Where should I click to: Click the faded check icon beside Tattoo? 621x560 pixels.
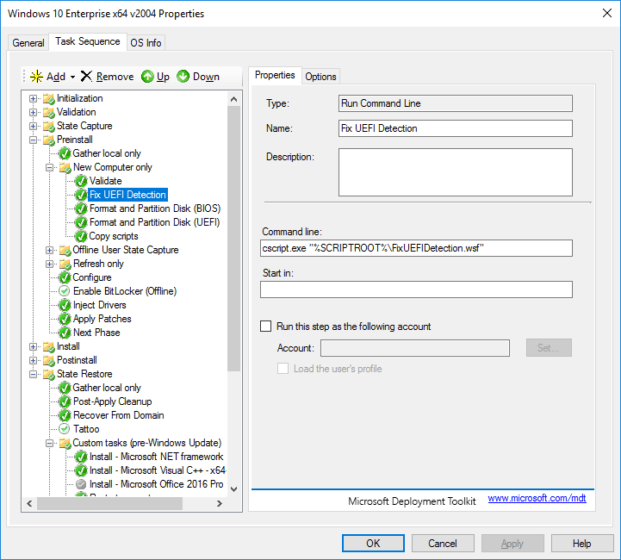click(64, 429)
